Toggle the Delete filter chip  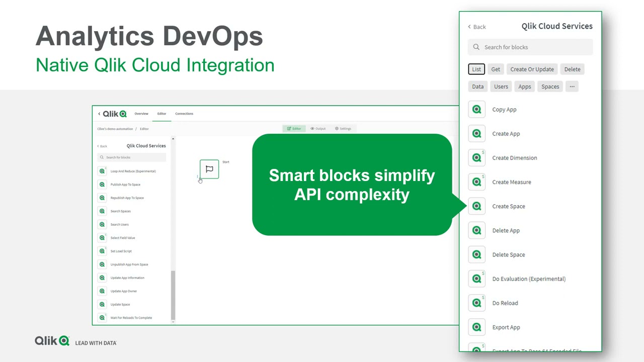(572, 69)
